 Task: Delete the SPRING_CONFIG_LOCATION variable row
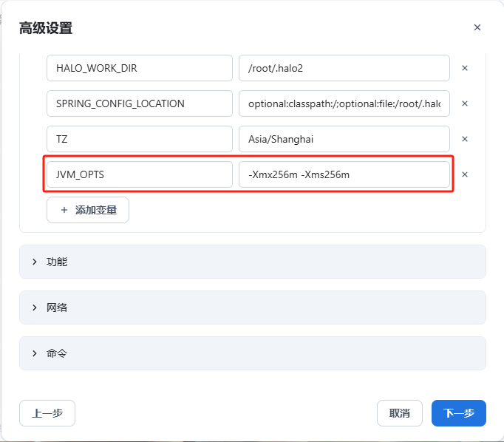pyautogui.click(x=465, y=103)
